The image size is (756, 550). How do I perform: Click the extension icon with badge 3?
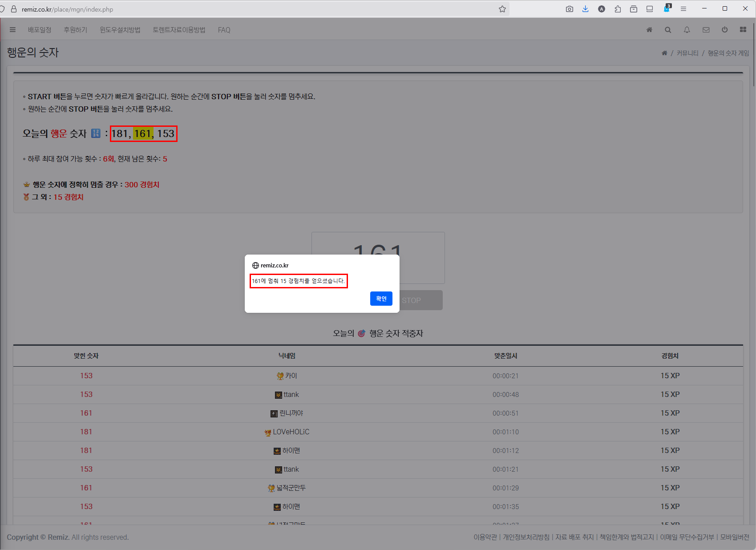667,8
